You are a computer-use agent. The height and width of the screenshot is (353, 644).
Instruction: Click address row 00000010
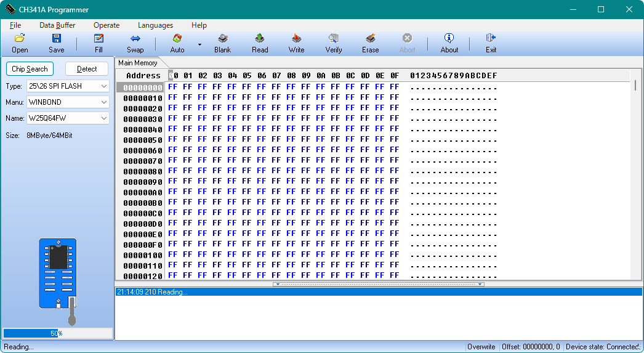point(142,98)
